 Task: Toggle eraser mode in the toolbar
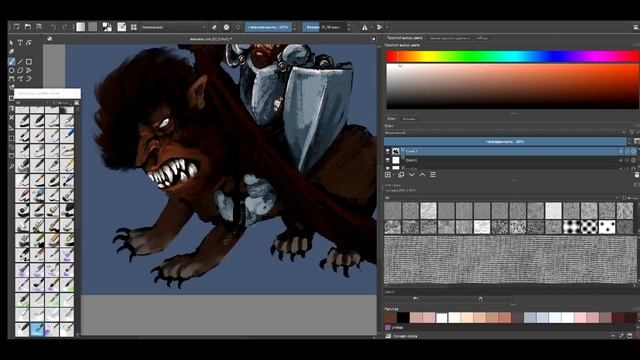[214, 27]
